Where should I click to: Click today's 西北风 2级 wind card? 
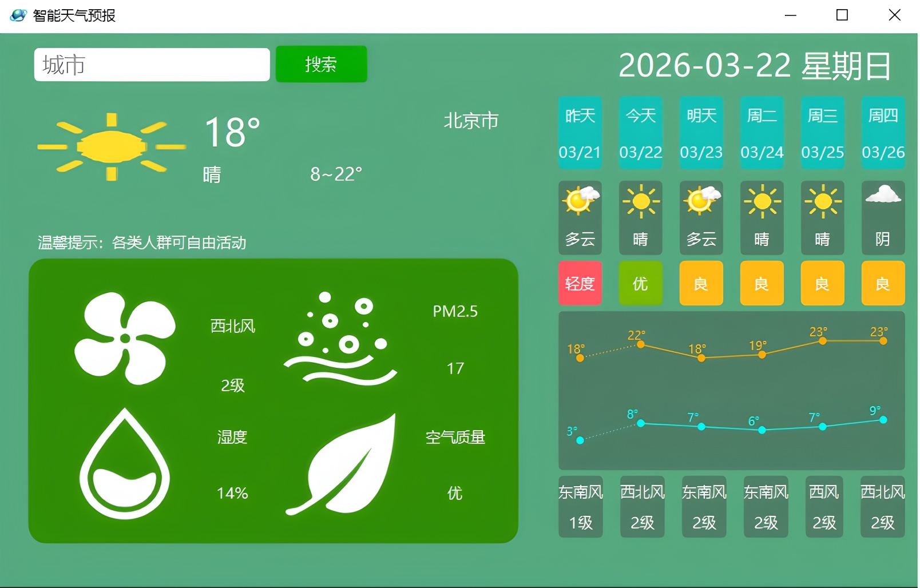[643, 507]
